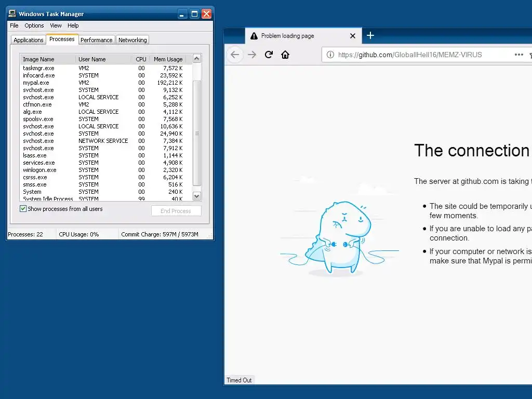
Task: Click the browser Forward arrow button
Action: coord(252,55)
